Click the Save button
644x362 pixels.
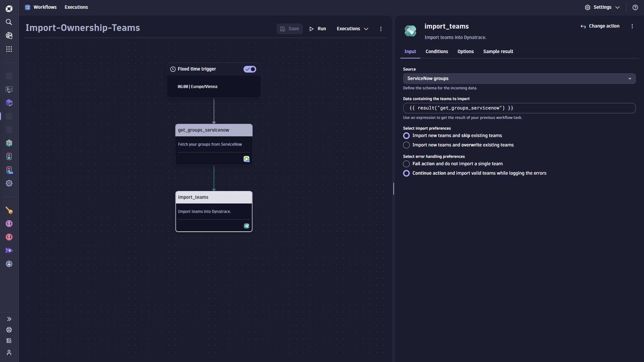pos(289,29)
